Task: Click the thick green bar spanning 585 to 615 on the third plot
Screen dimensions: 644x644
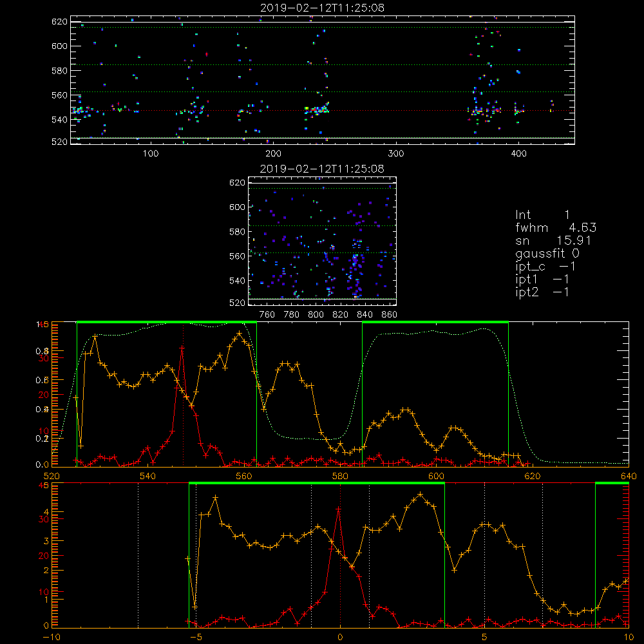Action: coord(435,323)
